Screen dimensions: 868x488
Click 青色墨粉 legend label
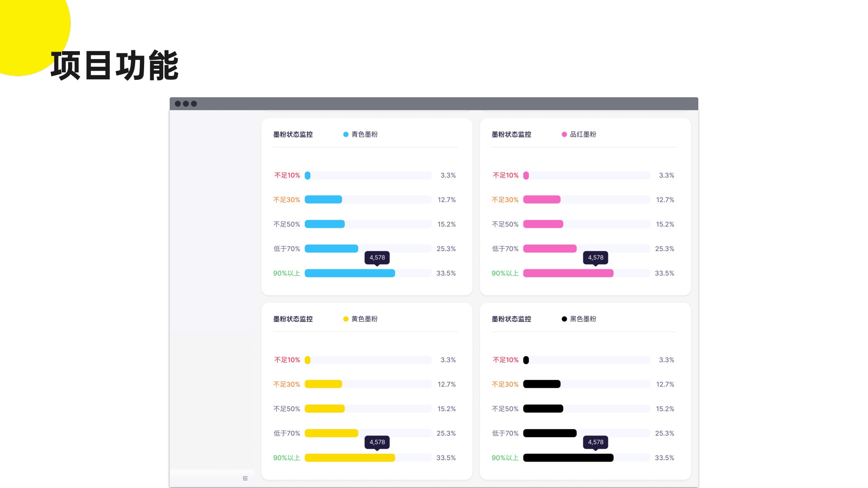pos(365,134)
